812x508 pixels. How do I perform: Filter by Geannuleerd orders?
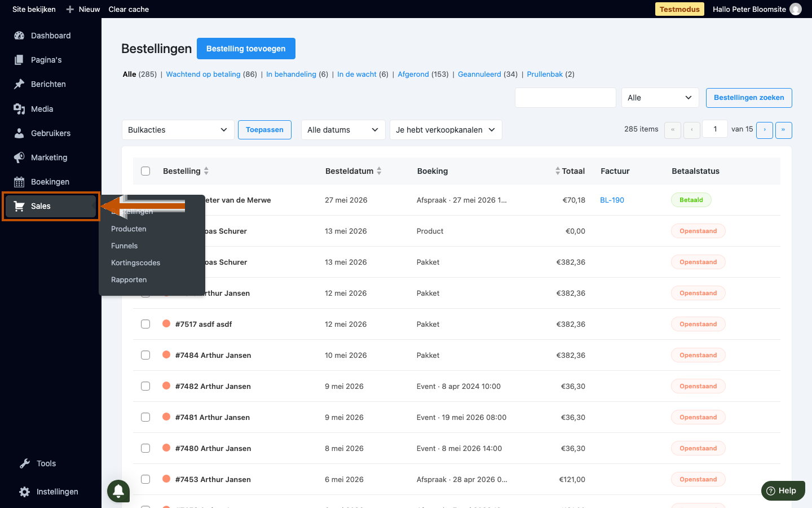click(479, 74)
